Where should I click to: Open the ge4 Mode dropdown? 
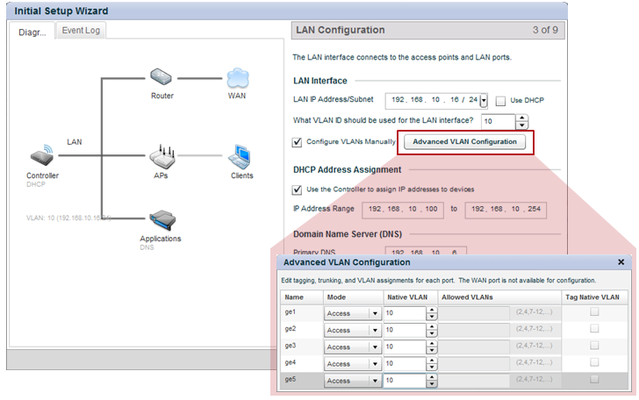click(x=353, y=364)
